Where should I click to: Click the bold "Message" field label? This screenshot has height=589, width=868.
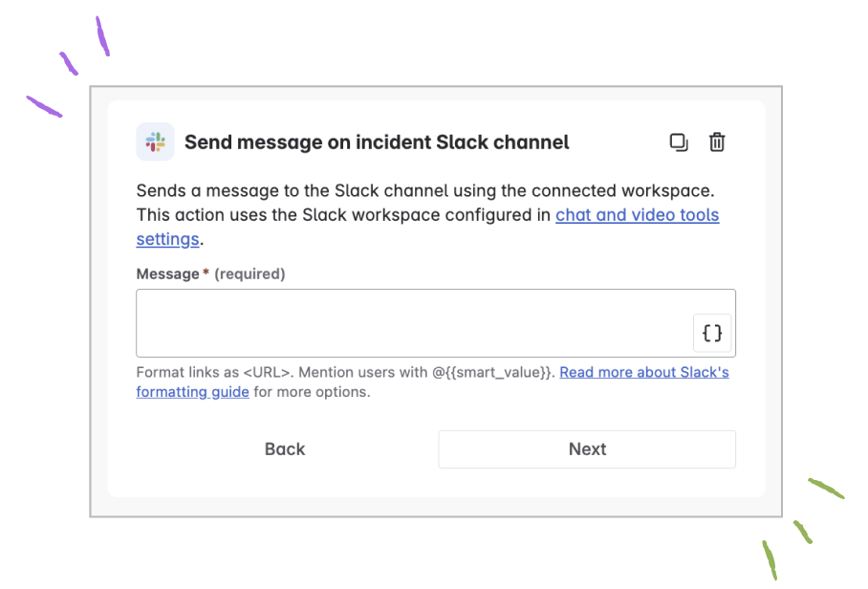tap(167, 274)
